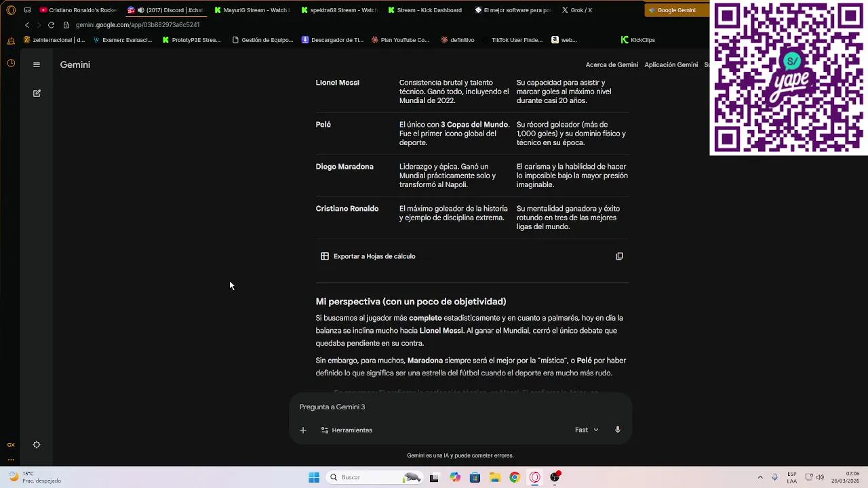Screen dimensions: 868x488
Task: Show hidden system tray icons chevron
Action: pos(760,477)
